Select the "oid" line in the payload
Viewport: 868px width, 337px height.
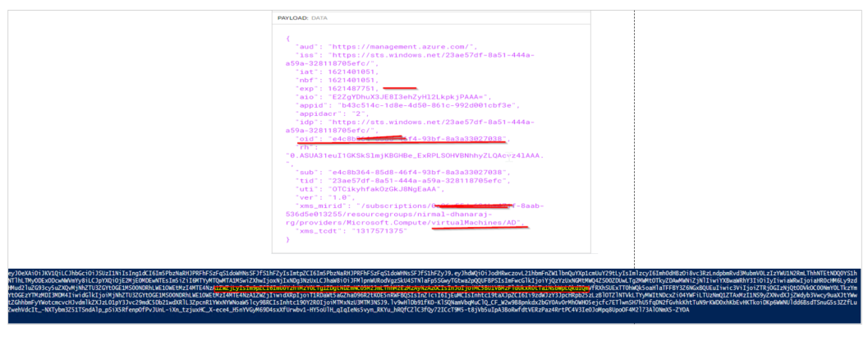(x=402, y=139)
